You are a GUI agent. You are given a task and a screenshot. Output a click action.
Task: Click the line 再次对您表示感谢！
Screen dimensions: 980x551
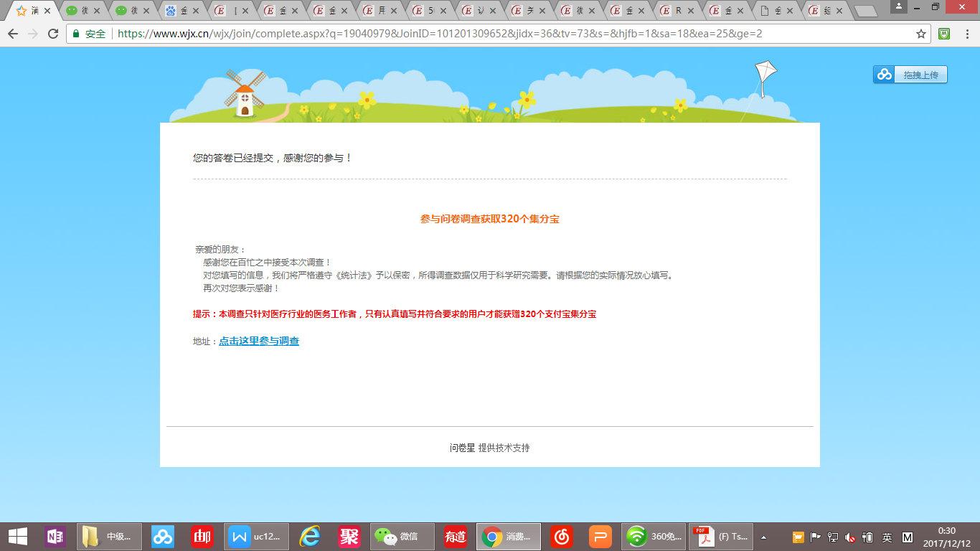(241, 288)
